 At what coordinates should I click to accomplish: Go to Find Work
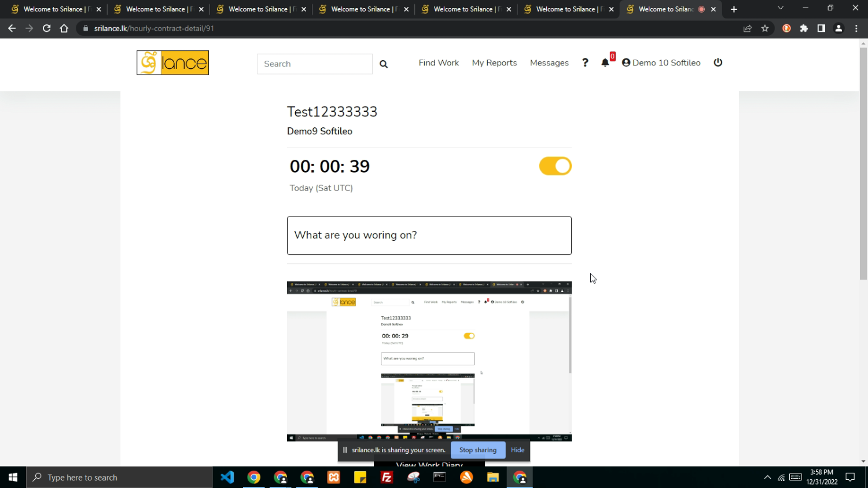439,63
